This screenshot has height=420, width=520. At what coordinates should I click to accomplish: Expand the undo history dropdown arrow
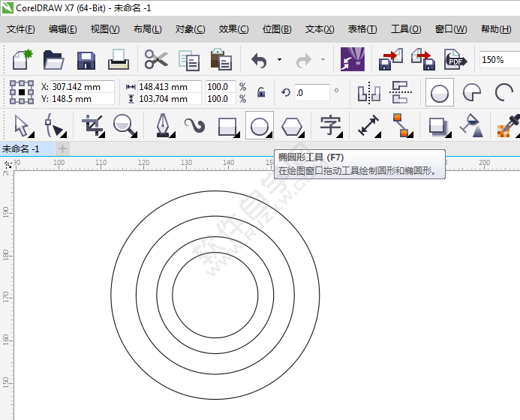(x=279, y=60)
